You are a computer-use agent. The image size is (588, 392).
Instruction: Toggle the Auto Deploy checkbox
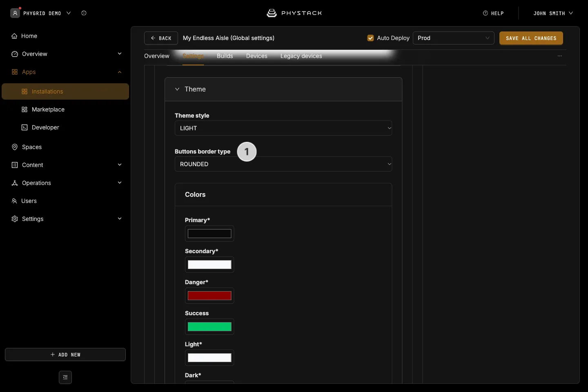click(x=371, y=38)
